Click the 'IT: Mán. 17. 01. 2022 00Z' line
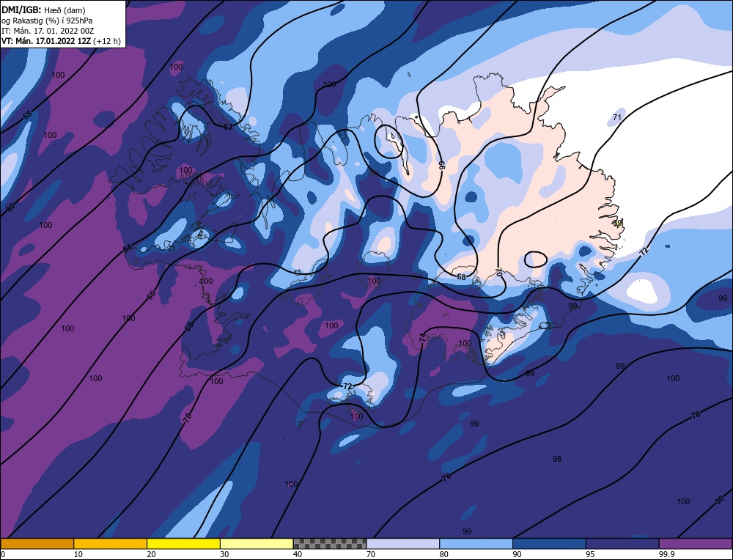The height and width of the screenshot is (560, 733). pos(48,31)
